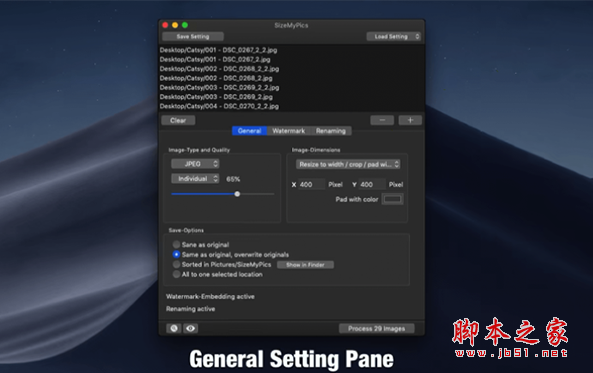This screenshot has height=373, width=593.
Task: Close the SizeMyPics window
Action: [165, 25]
